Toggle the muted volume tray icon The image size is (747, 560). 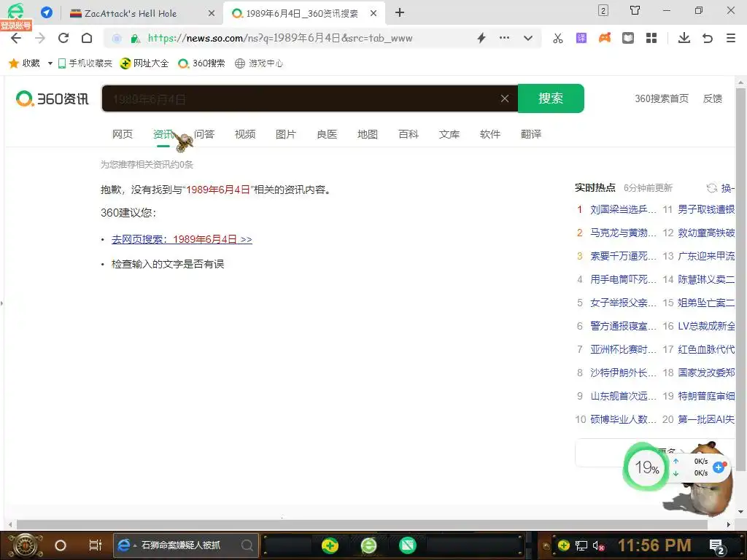[x=599, y=545]
